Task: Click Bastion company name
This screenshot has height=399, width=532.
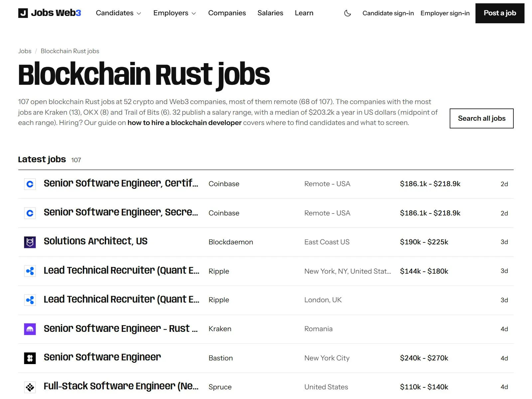Action: pyautogui.click(x=220, y=358)
